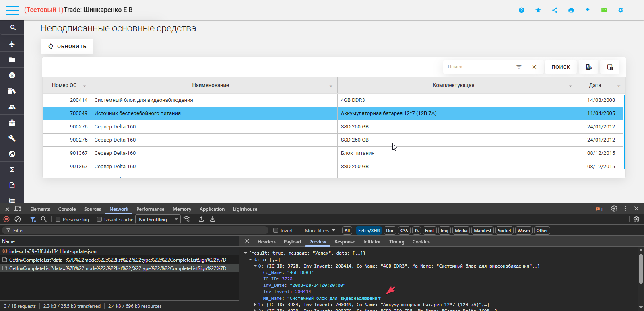Check the Invert filter checkbox
Screen dimensions: 644x311
(276, 231)
